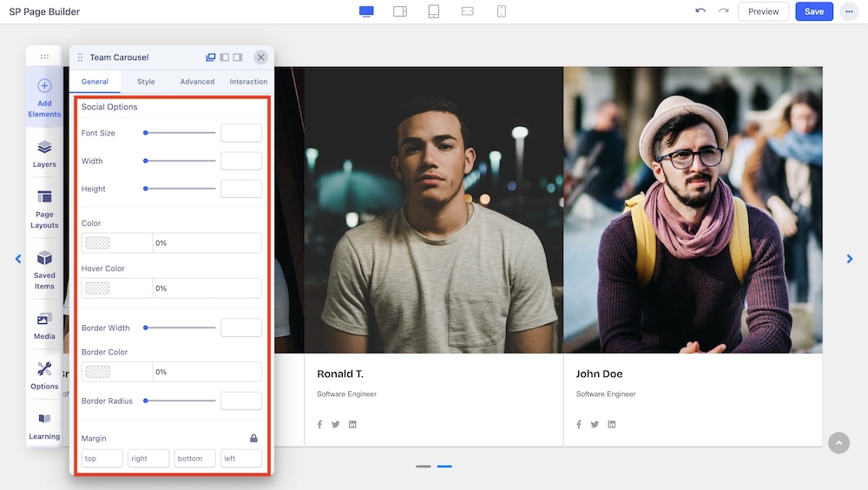
Task: Switch to desktop device view
Action: (x=366, y=11)
